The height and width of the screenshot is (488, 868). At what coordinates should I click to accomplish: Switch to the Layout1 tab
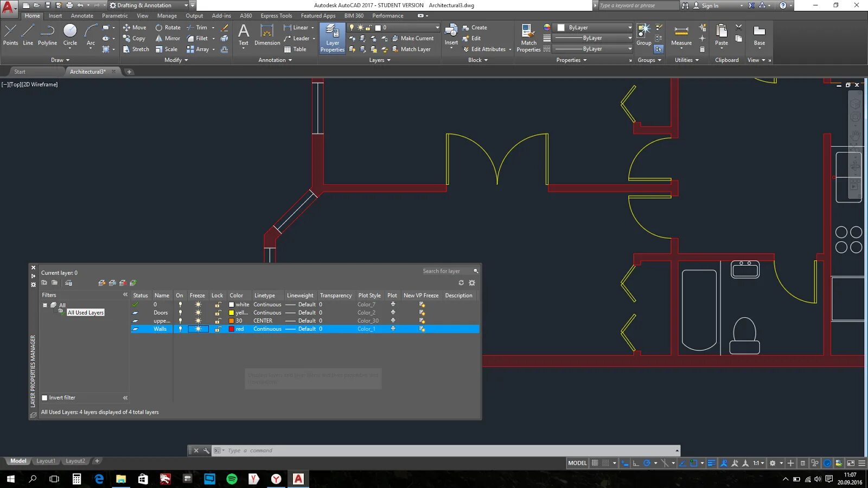click(46, 461)
